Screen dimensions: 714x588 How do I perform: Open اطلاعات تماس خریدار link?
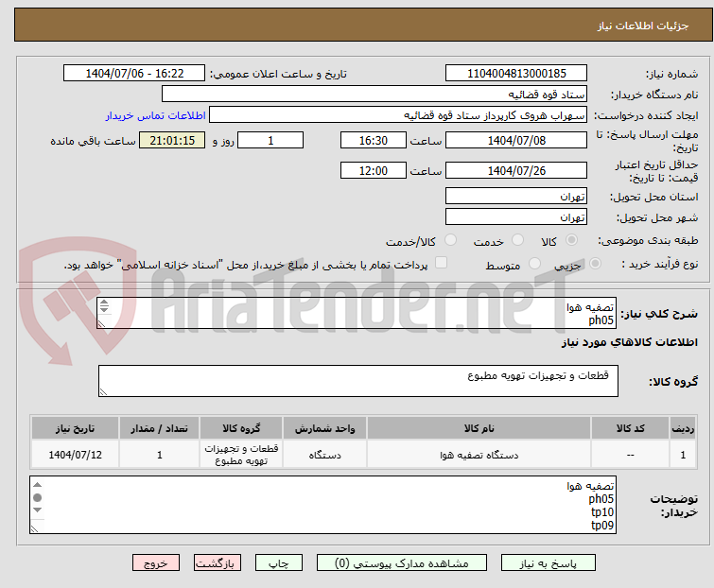click(156, 115)
